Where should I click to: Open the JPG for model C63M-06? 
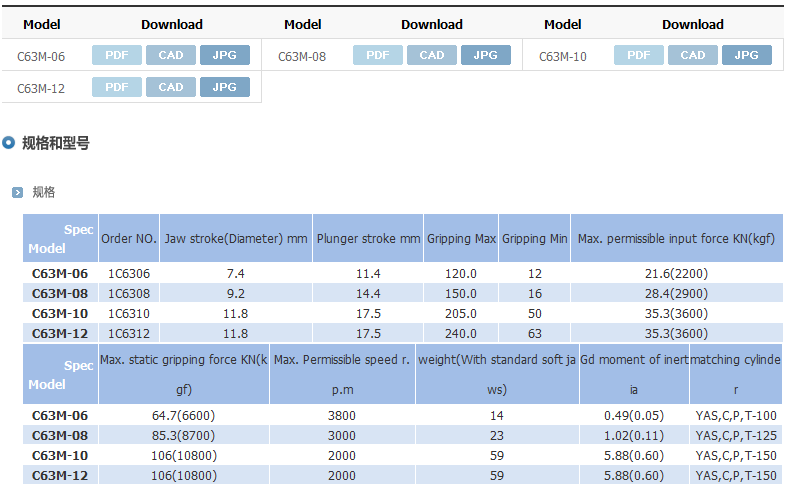225,55
